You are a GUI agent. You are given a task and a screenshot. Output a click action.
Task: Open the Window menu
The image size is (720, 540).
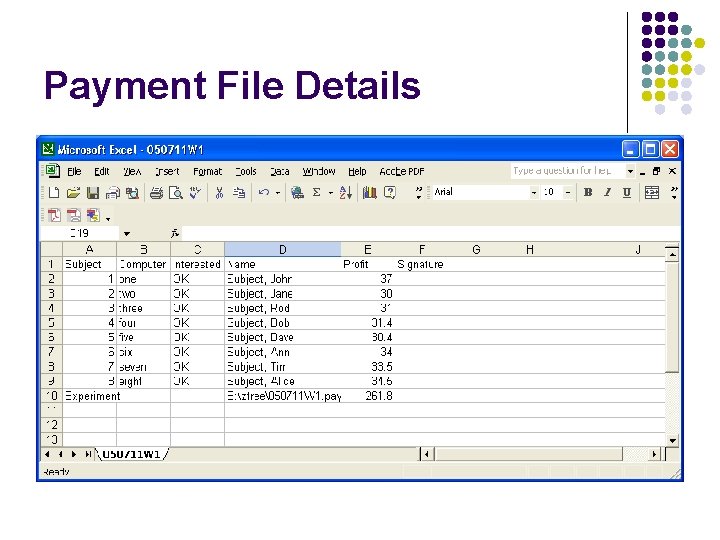click(x=319, y=172)
